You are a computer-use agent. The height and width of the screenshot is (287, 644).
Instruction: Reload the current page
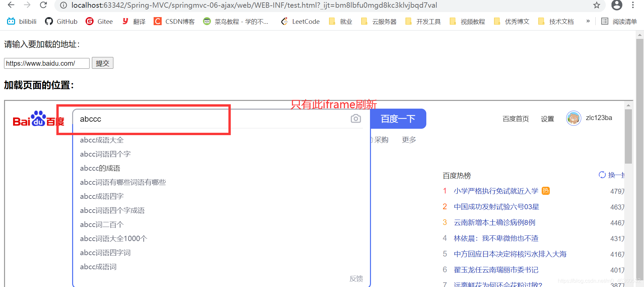click(x=43, y=5)
